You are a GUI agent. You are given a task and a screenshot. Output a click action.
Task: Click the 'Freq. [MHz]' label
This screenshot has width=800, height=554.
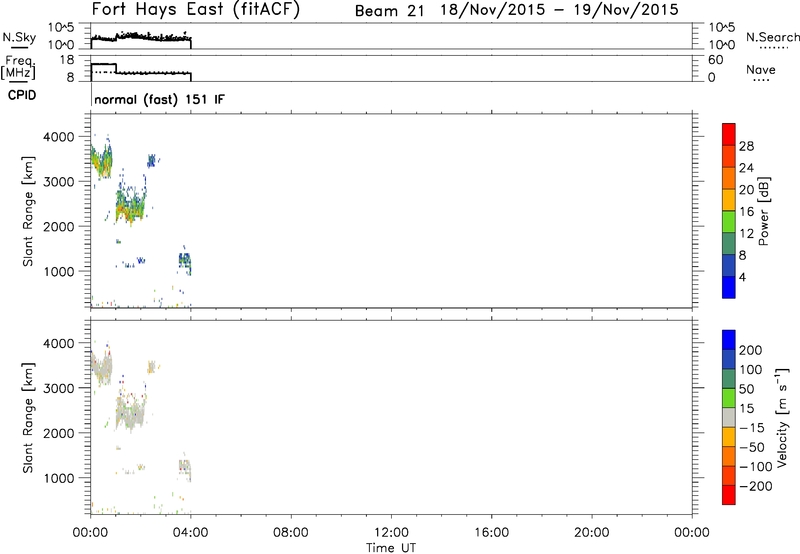coord(18,67)
